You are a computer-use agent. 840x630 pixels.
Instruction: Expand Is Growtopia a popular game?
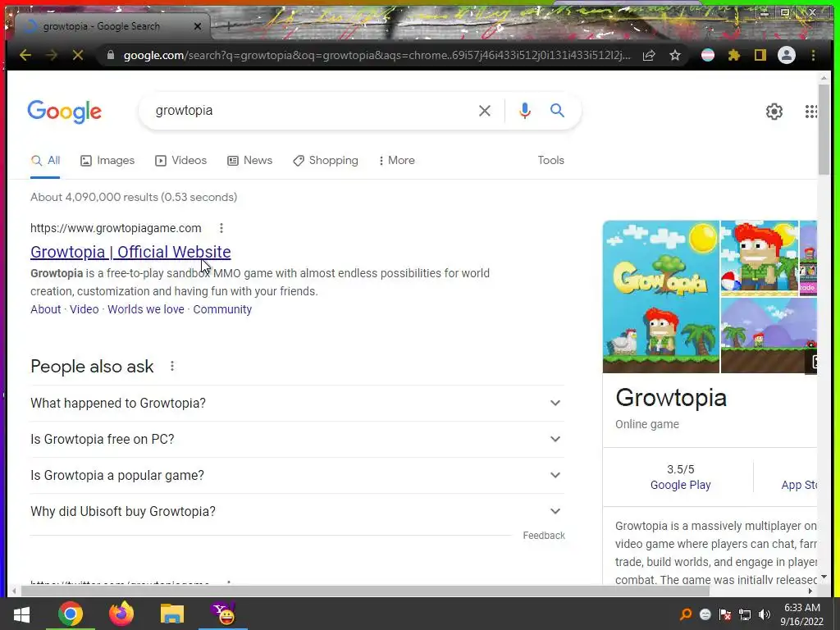click(297, 475)
